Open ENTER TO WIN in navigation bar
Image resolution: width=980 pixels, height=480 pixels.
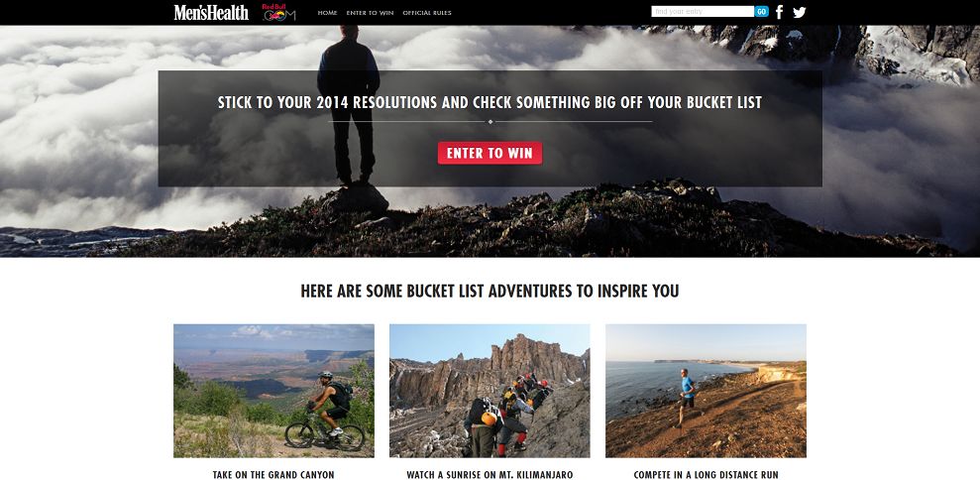370,13
